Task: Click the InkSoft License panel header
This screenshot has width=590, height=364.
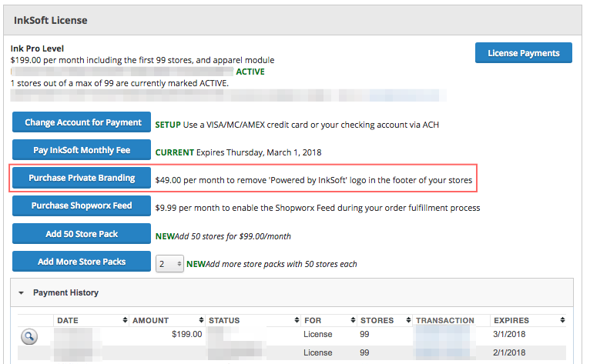Action: (51, 19)
